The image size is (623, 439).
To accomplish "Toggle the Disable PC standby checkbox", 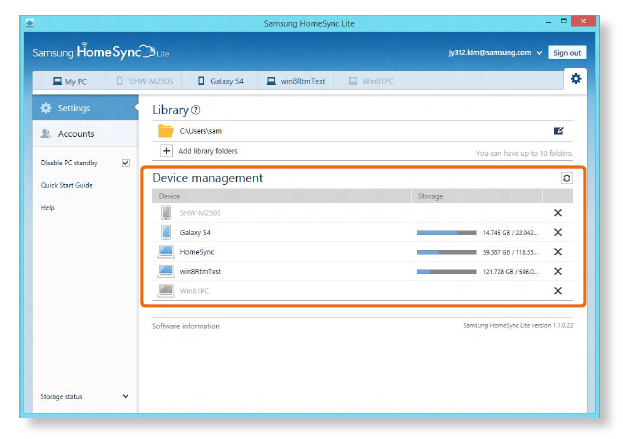I will [126, 163].
